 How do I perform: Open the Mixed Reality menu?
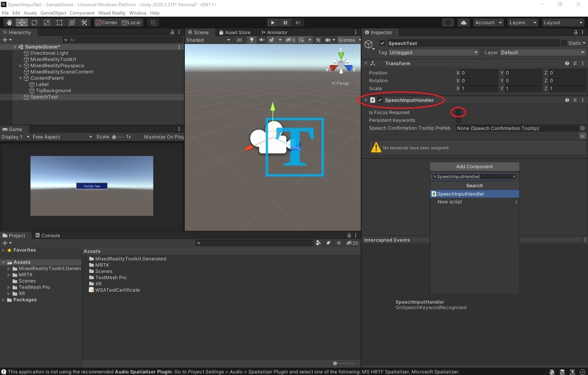[x=112, y=13]
